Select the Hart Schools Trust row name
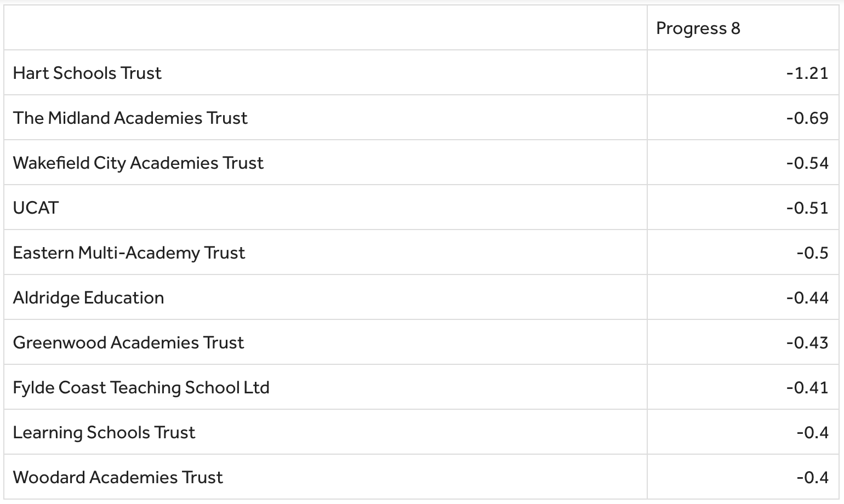Image resolution: width=844 pixels, height=504 pixels. coord(87,73)
